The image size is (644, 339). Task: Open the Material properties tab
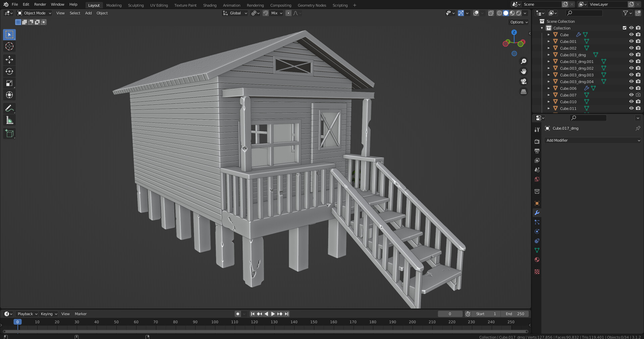click(x=537, y=260)
